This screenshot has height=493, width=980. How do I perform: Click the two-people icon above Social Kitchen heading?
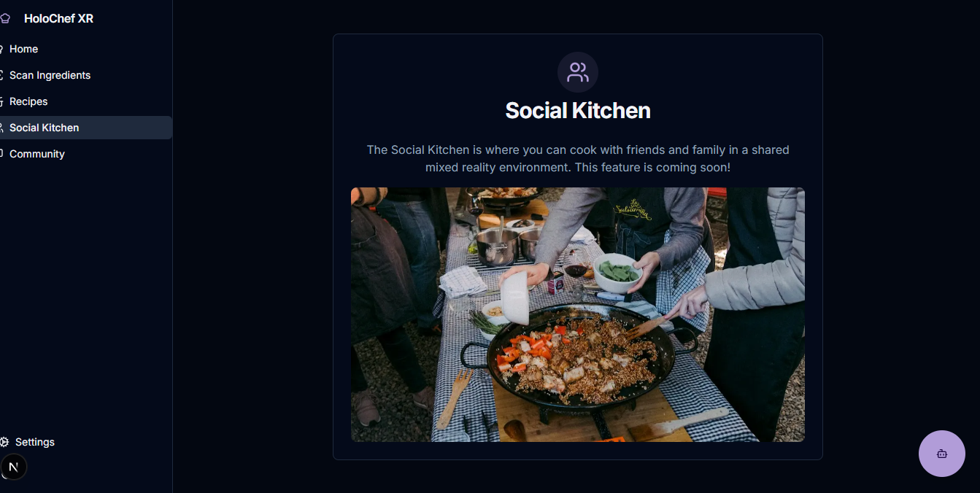tap(578, 72)
